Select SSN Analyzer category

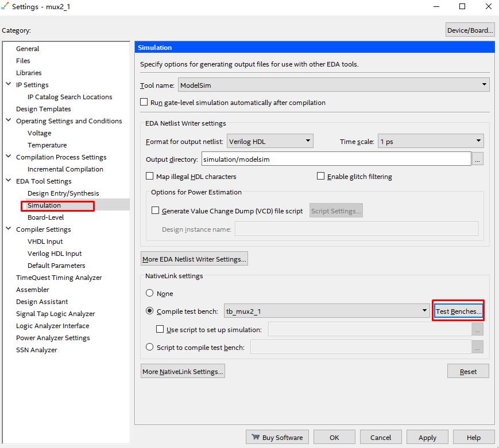pos(37,350)
